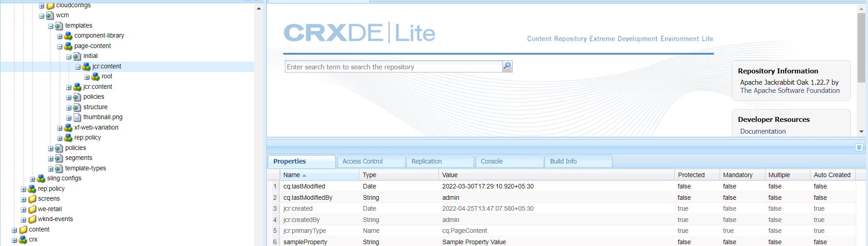Image resolution: width=868 pixels, height=246 pixels.
Task: Expand the content folder node
Action: pos(14,230)
